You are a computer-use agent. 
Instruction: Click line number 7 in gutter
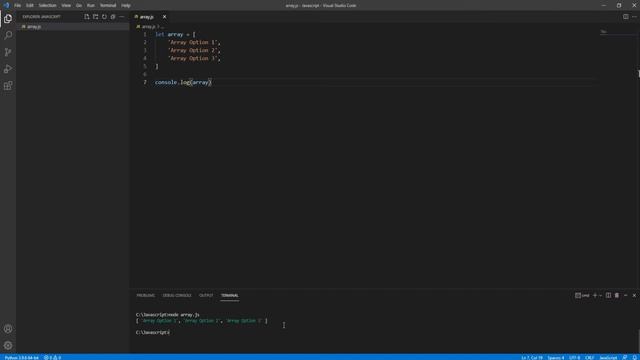(145, 82)
